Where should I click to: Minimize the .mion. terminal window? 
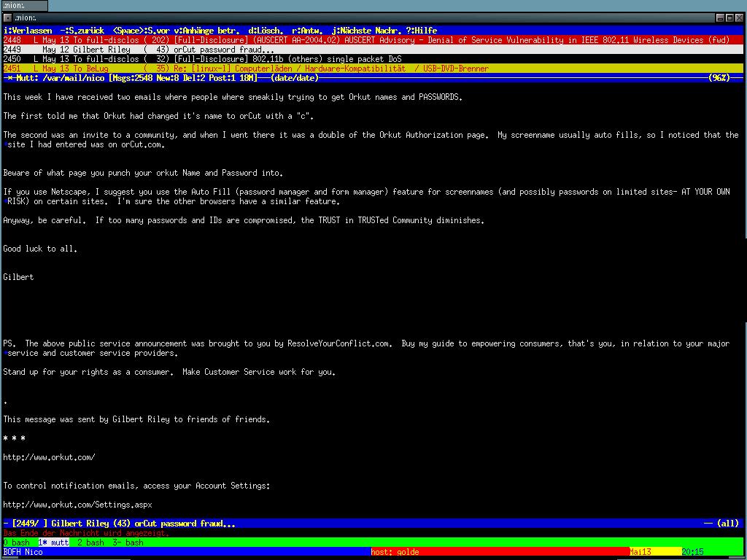[720, 18]
